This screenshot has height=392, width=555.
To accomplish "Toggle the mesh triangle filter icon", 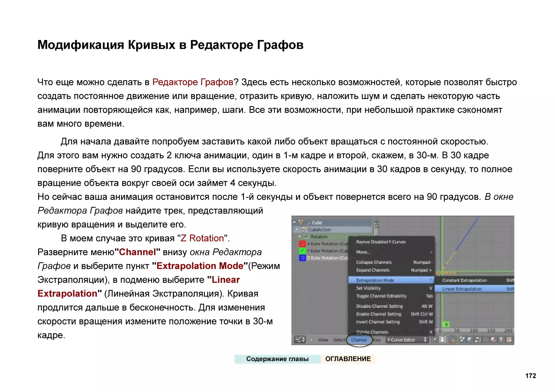I will coord(485,340).
